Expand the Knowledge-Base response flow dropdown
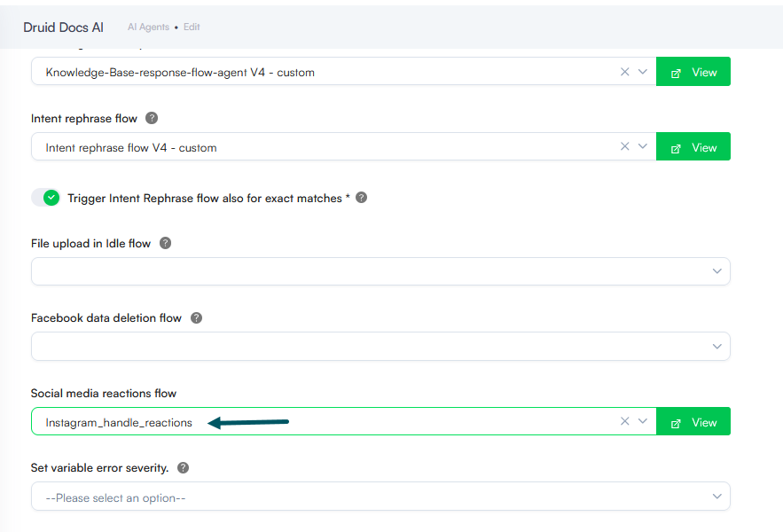The image size is (783, 532). point(643,72)
